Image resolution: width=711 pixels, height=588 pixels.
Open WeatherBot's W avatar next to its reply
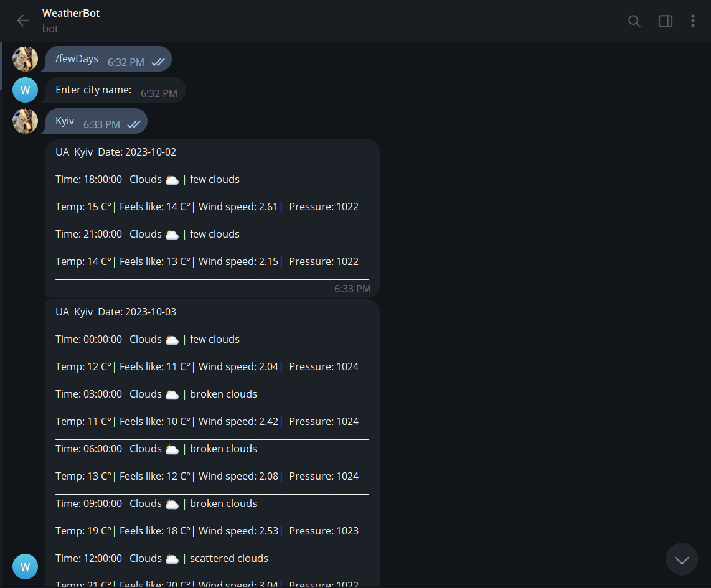[25, 90]
